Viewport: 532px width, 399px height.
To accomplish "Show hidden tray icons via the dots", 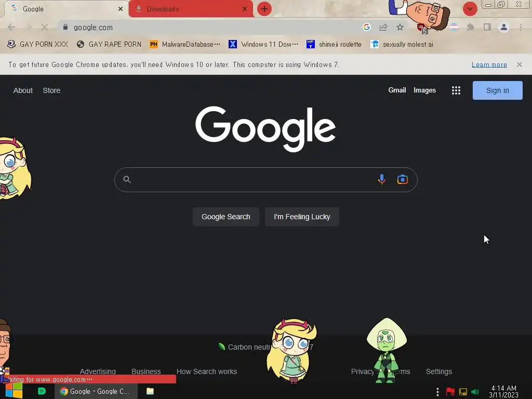I will (437, 392).
